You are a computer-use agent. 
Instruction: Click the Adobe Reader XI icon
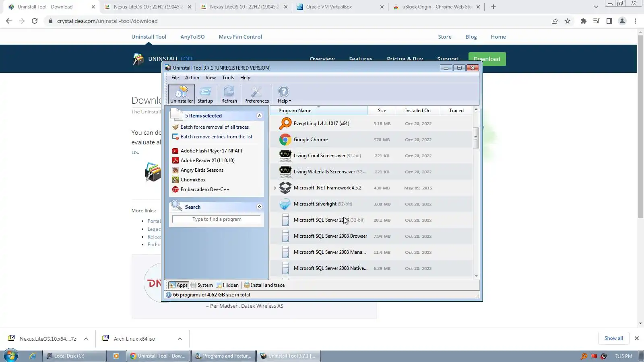(175, 160)
